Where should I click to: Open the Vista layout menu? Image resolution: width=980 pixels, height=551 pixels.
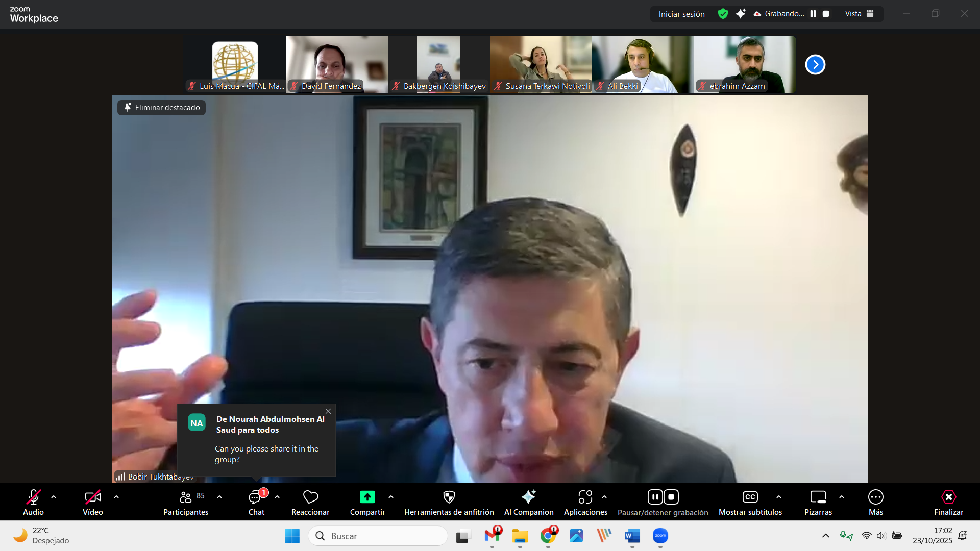coord(859,14)
